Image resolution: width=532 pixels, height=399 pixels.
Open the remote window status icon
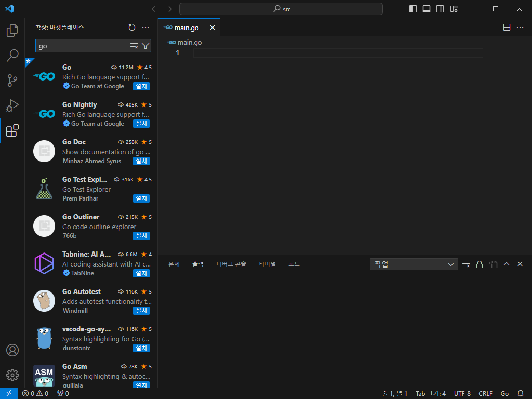[x=9, y=394]
